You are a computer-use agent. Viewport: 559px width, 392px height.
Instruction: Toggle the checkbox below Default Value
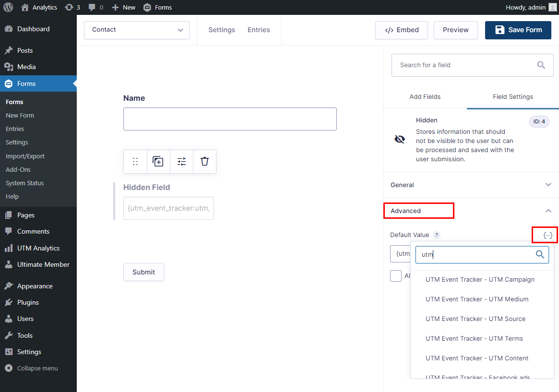396,276
